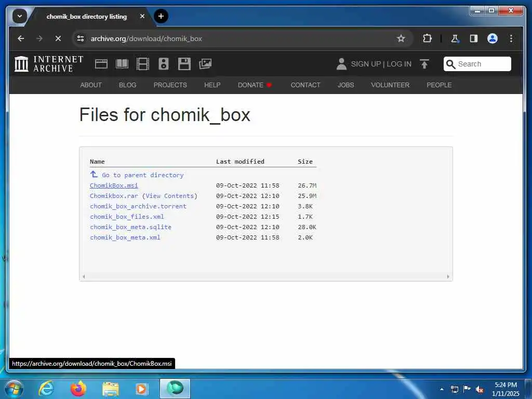Open the tab search dropdown arrow
The image size is (532, 399).
point(20,16)
